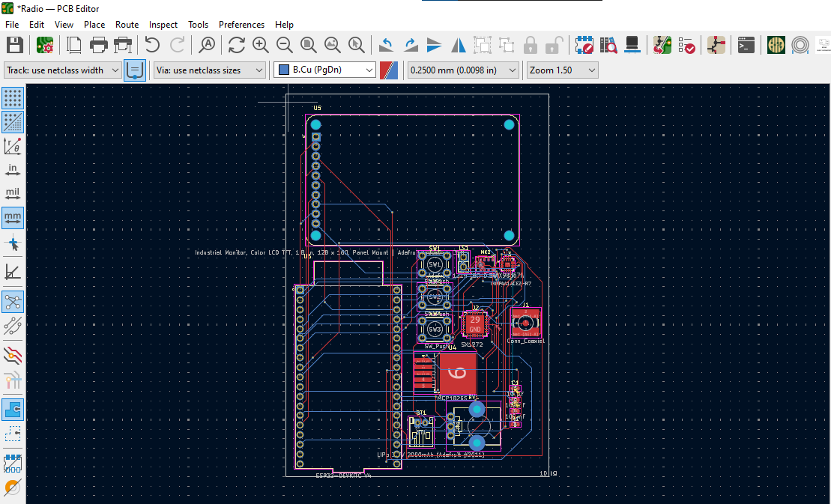Open the grid size dropdown
831x504 pixels.
click(462, 70)
